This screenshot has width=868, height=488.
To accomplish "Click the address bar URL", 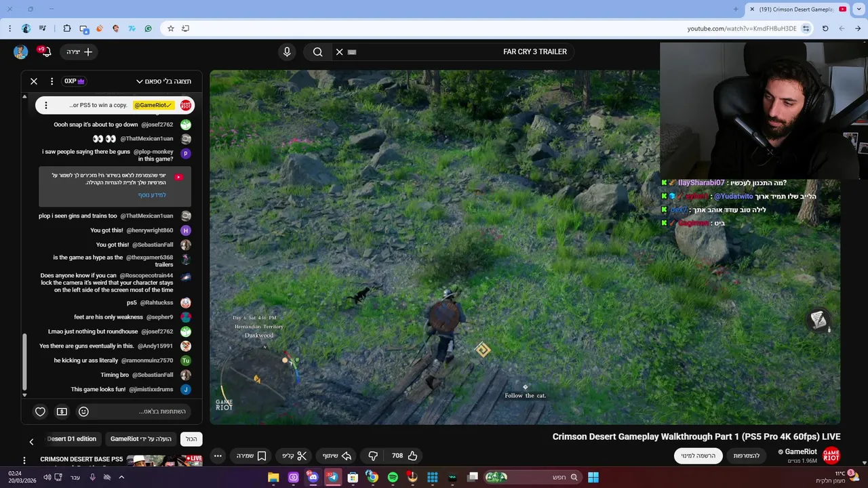I will (742, 28).
